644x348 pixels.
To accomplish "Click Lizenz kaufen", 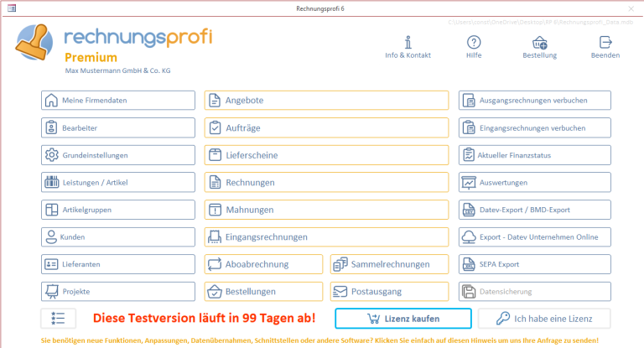I will pyautogui.click(x=402, y=319).
